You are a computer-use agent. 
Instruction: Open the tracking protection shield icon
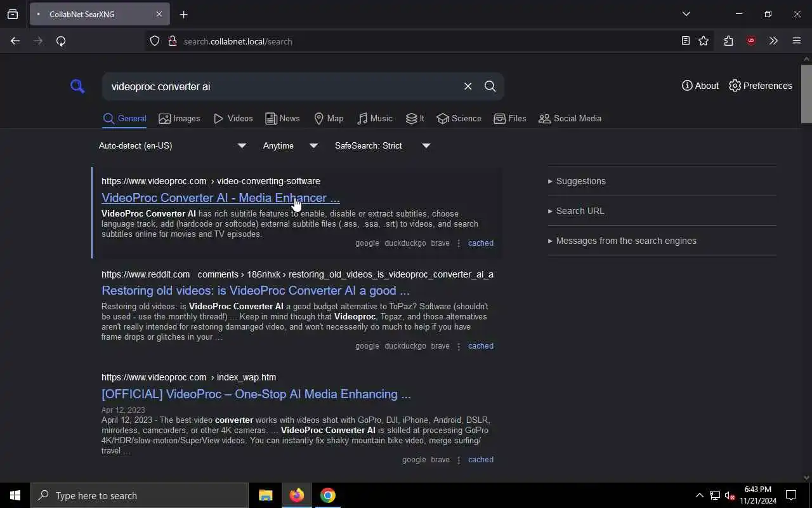tap(155, 41)
